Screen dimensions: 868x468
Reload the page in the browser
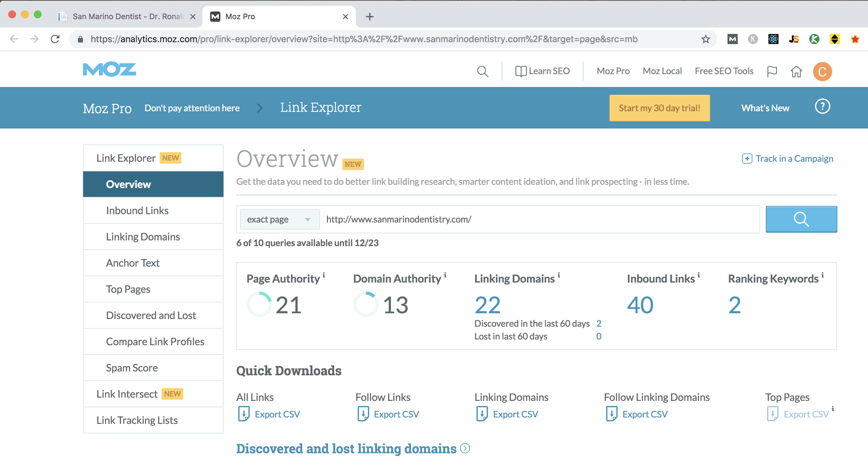coord(55,39)
